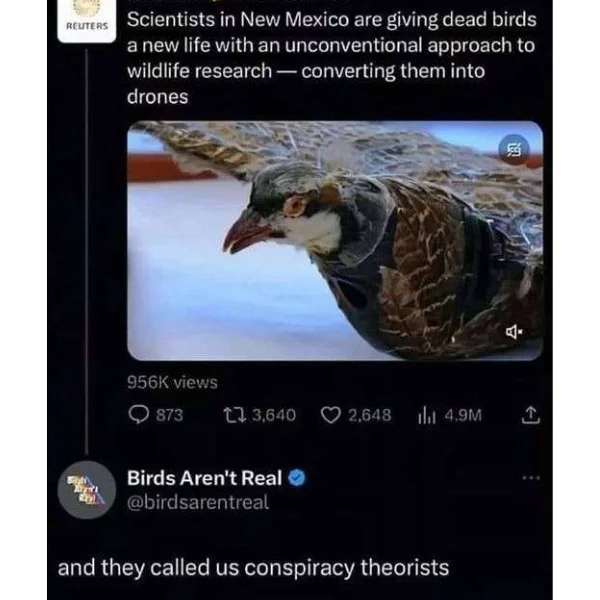Open view analytics bar-chart icon
Image resolution: width=600 pixels, height=600 pixels.
coord(427,416)
